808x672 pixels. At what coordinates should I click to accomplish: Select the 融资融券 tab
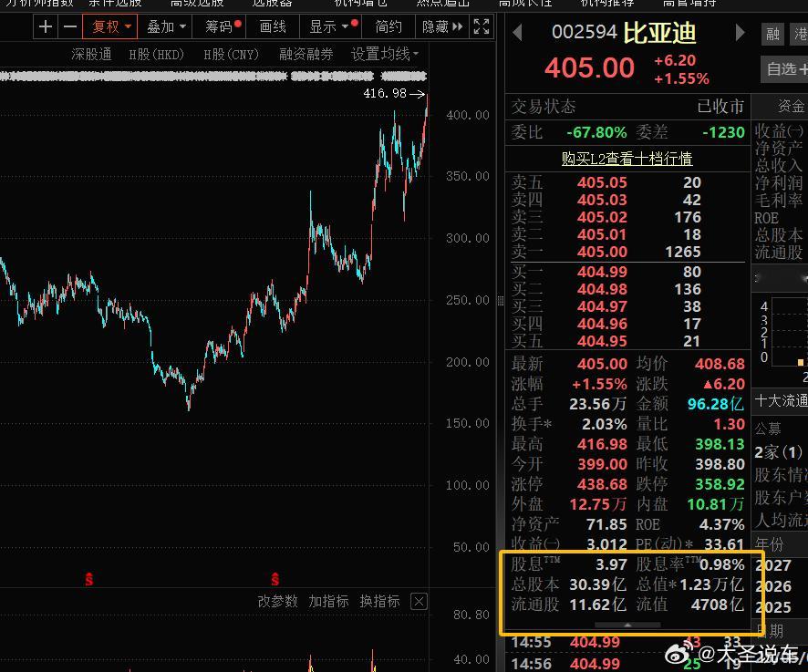point(306,54)
